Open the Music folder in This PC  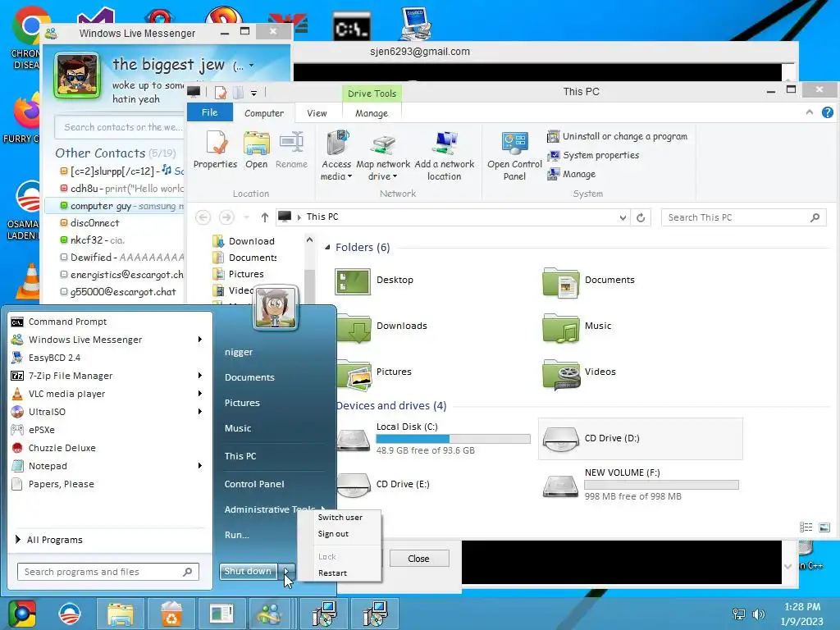tap(577, 326)
